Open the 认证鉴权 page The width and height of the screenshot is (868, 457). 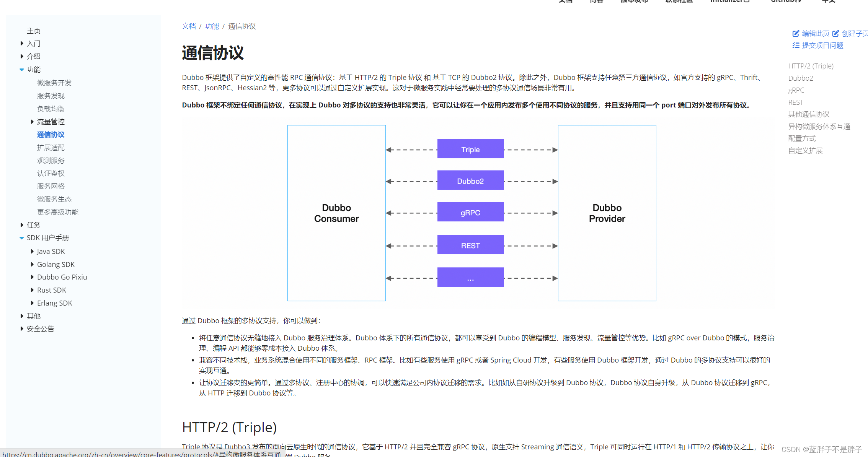tap(51, 174)
